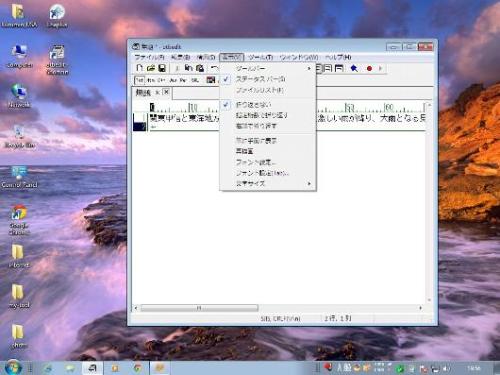Click the volume icon in system tray
500x375 pixels.
pos(446,368)
